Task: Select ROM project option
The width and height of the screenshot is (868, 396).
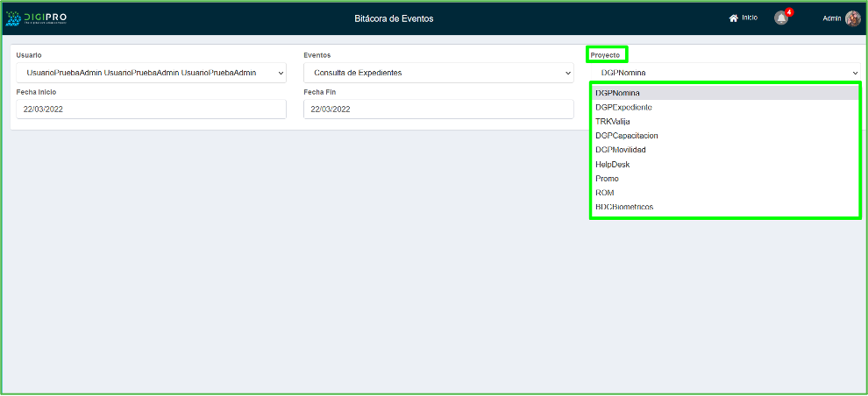Action: click(x=604, y=193)
